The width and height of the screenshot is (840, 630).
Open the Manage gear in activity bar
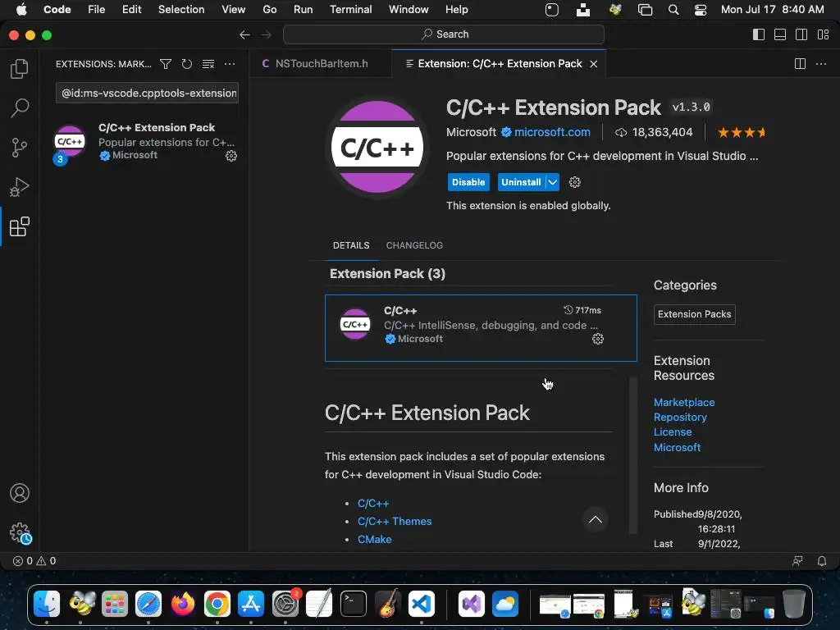[x=21, y=533]
